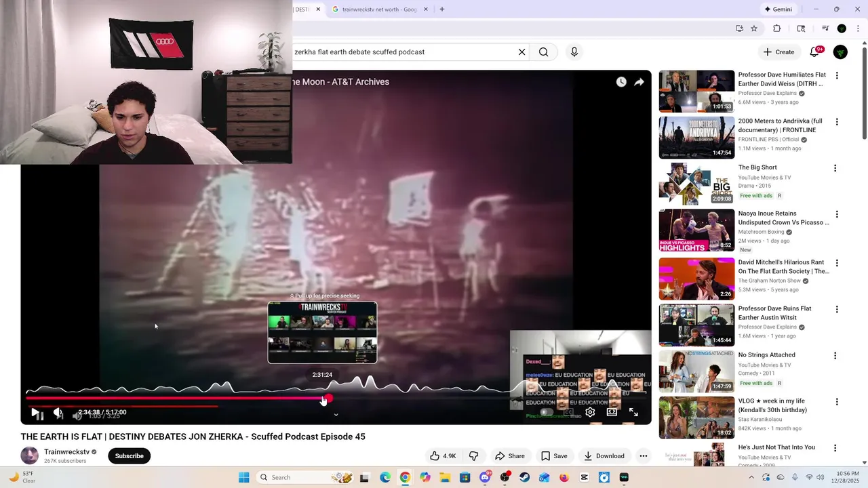Show hidden system tray icons
This screenshot has width=868, height=488.
751,477
